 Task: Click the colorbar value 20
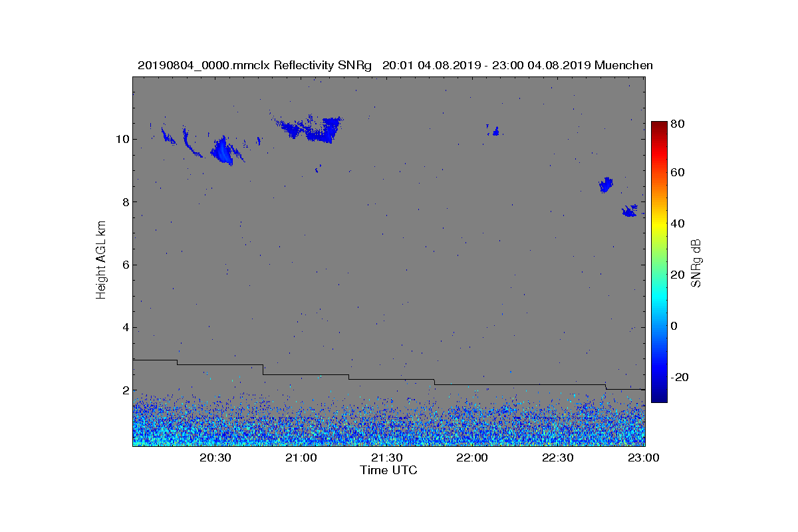tap(678, 275)
